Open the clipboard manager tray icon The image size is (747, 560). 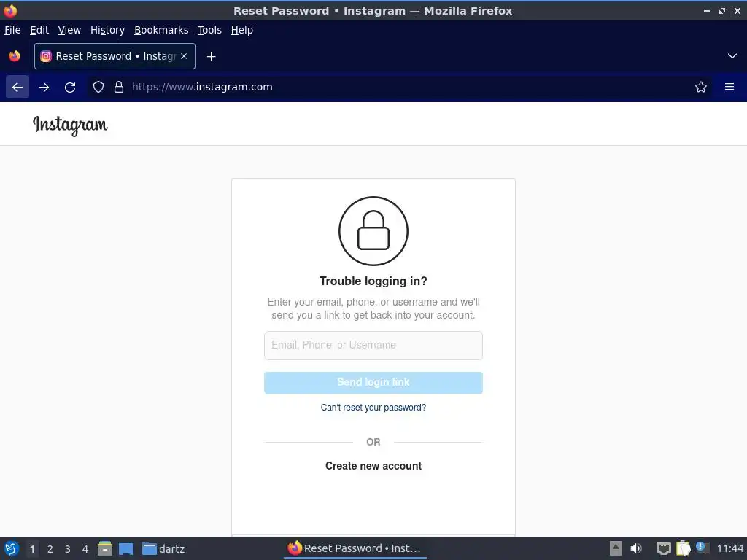pos(683,548)
